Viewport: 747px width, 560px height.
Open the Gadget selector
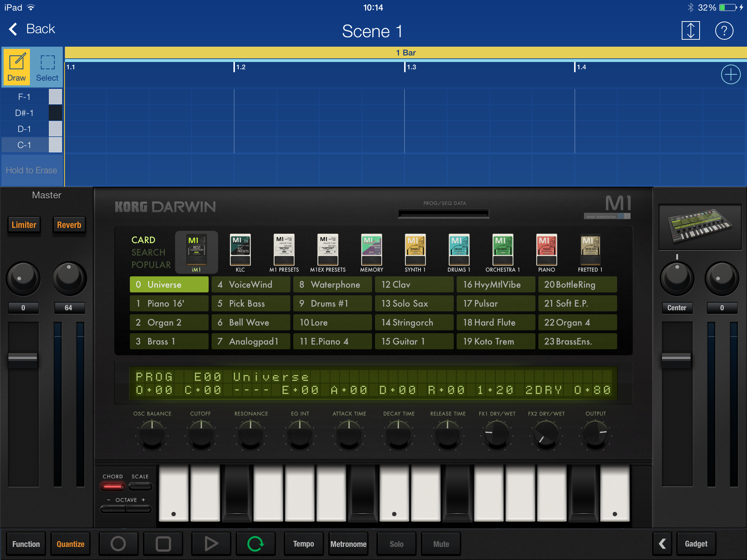click(696, 544)
